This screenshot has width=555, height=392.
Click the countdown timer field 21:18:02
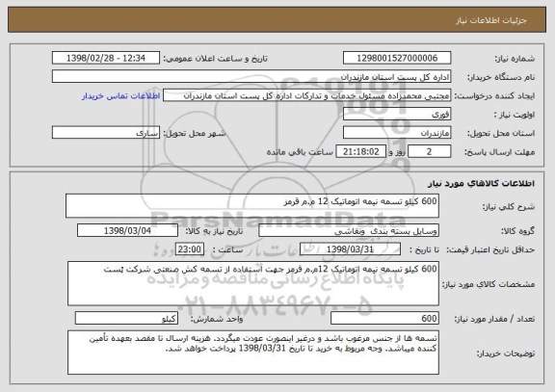click(360, 152)
